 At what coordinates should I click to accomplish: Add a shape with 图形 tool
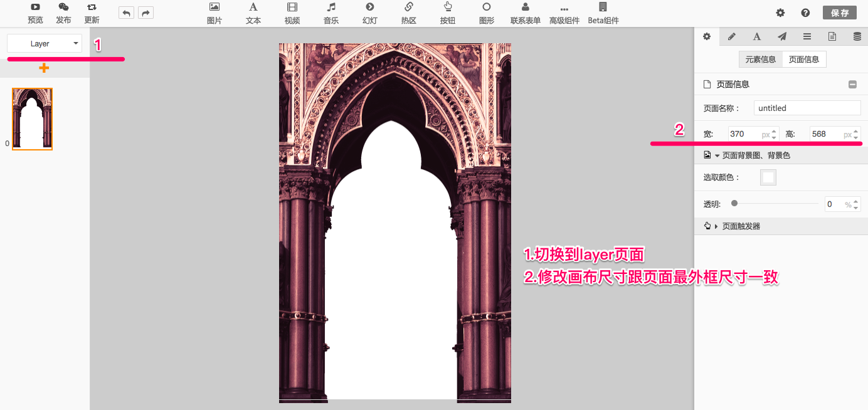tap(487, 13)
